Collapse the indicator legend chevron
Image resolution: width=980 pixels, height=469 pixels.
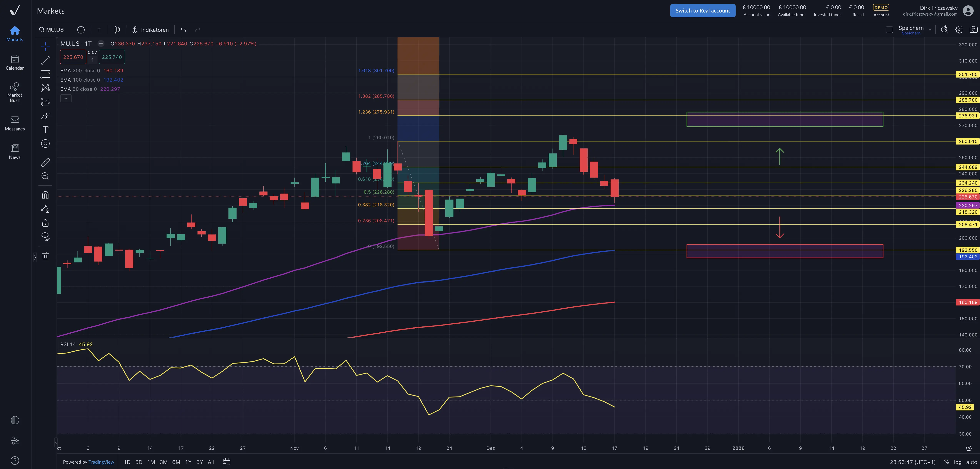click(x=66, y=99)
